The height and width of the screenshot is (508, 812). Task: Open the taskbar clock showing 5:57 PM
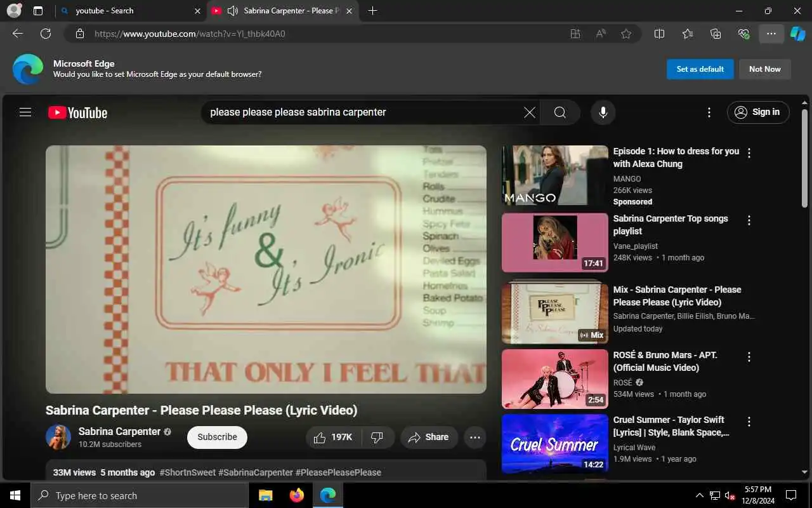(757, 495)
